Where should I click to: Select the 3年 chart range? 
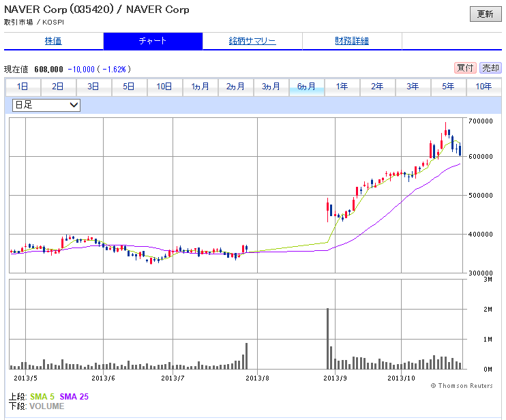(413, 87)
